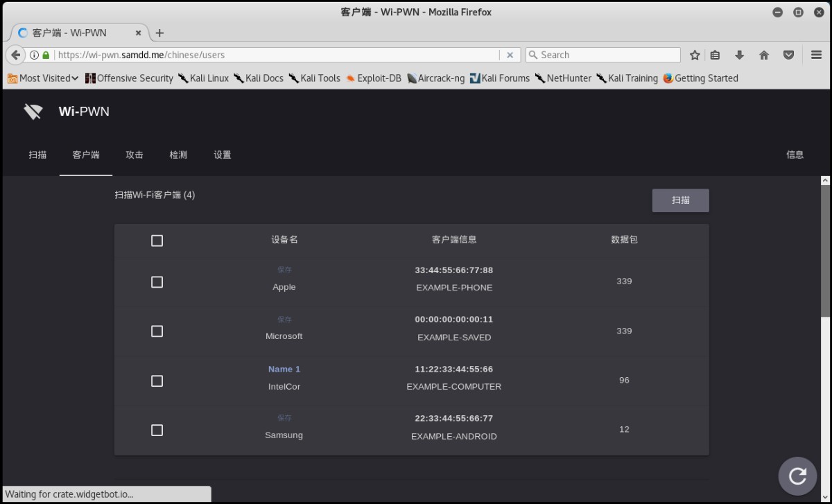Open the Exploit-DB bookmark
832x504 pixels.
pyautogui.click(x=373, y=78)
